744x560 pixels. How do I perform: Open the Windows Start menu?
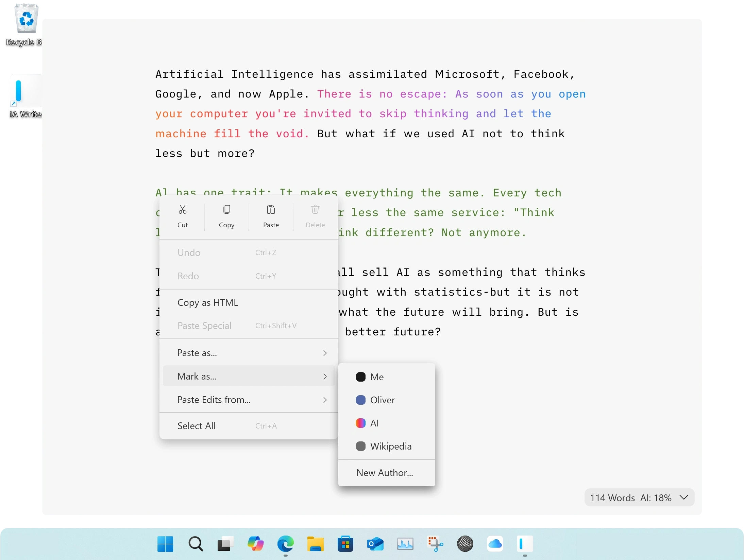(165, 544)
